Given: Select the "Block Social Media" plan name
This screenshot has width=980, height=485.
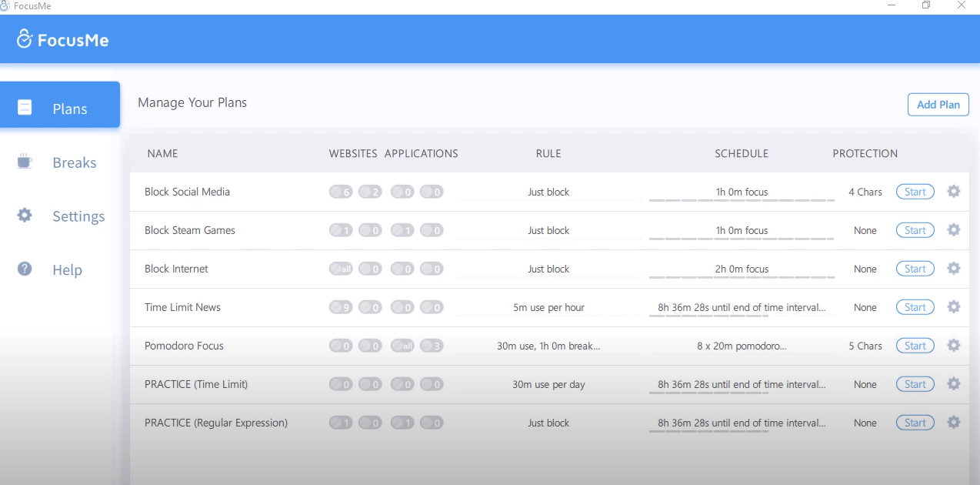Looking at the screenshot, I should point(187,192).
